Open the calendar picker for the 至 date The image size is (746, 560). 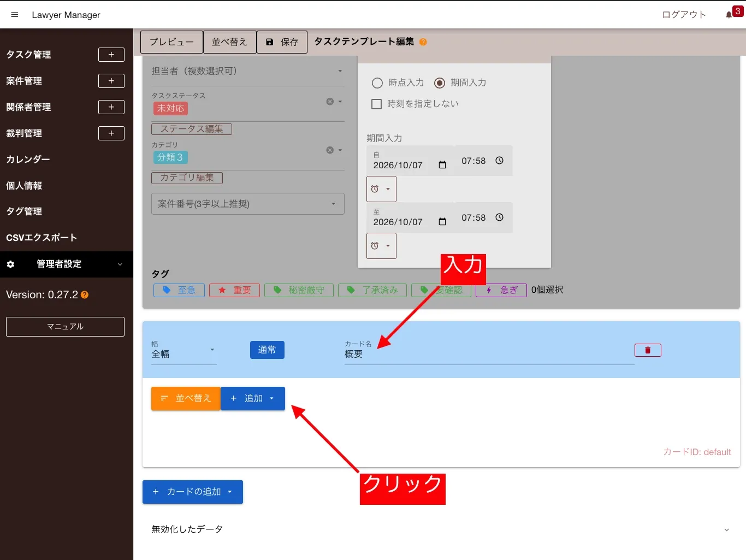click(442, 222)
